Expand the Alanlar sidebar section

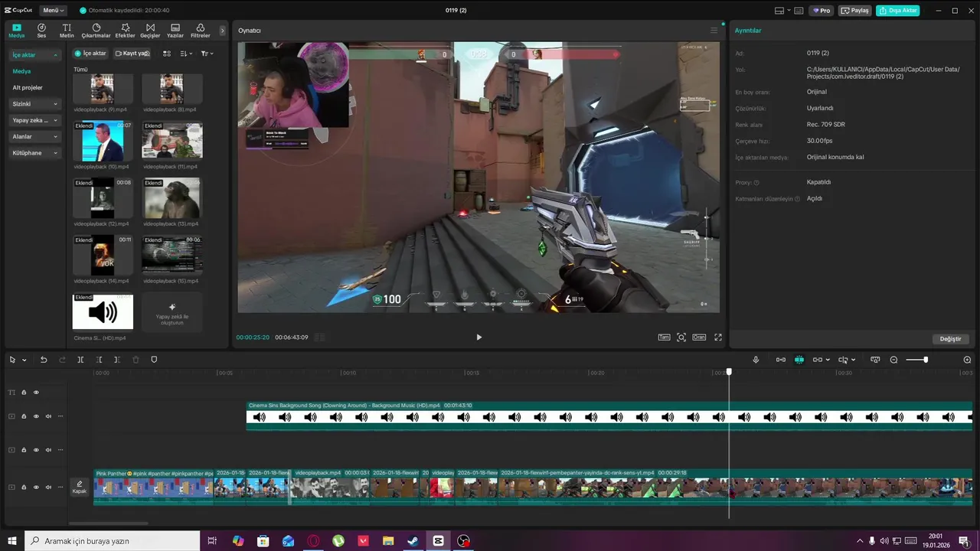click(x=35, y=136)
